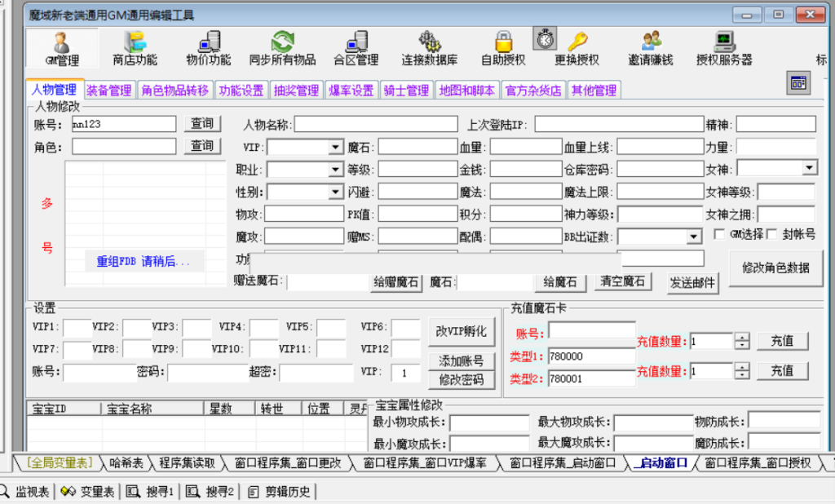The height and width of the screenshot is (504, 835).
Task: Click the 星数 column header
Action: (229, 409)
